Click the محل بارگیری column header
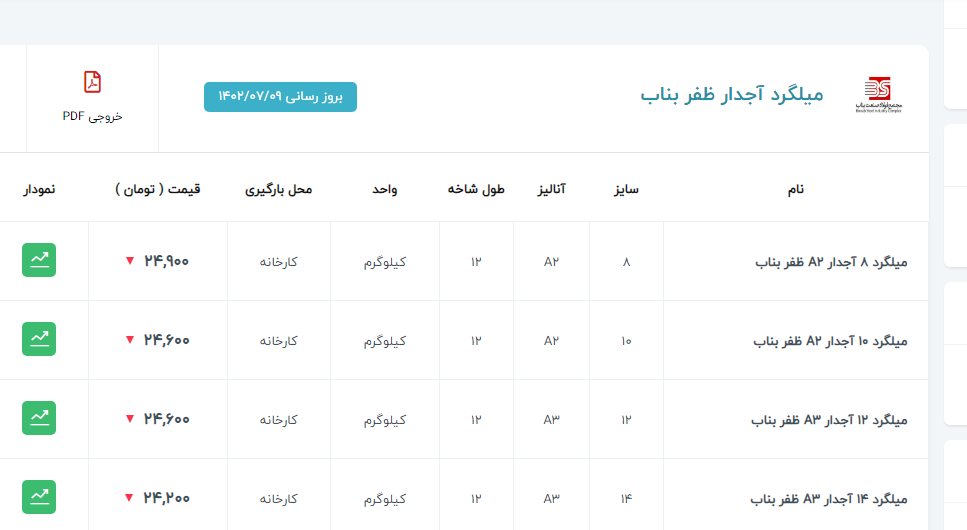Screen dimensions: 967x530 click(278, 188)
